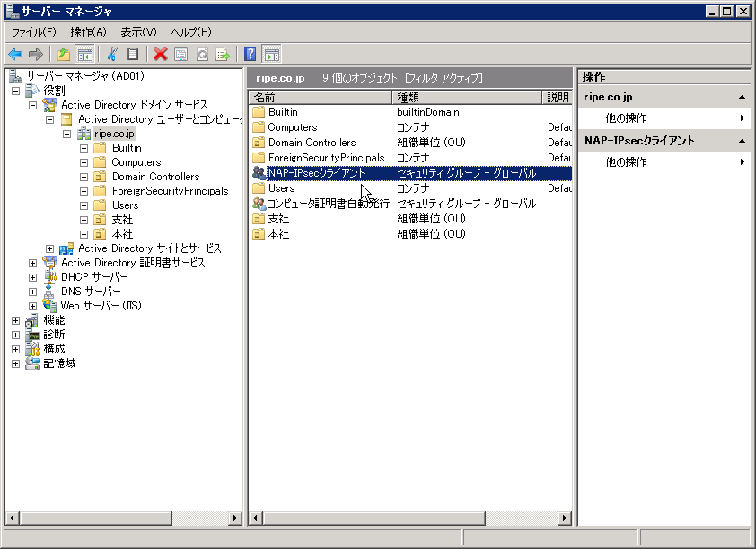Click the Back arrow toolbar icon
This screenshot has width=756, height=549.
pos(15,55)
